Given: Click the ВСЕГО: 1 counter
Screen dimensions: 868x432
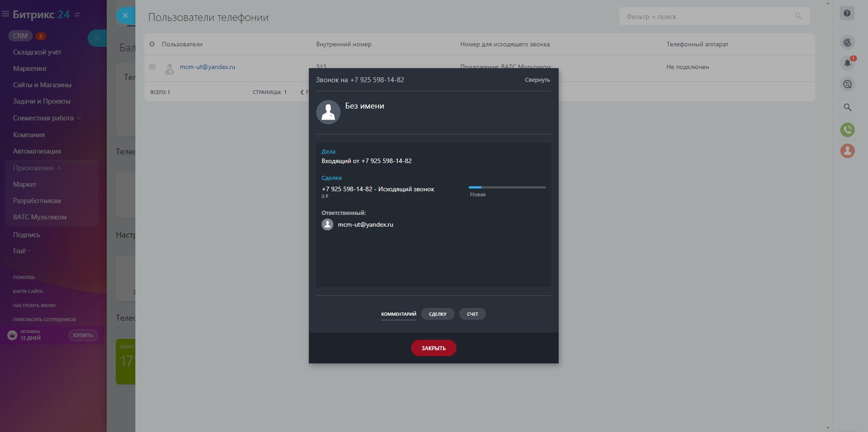Looking at the screenshot, I should 160,92.
